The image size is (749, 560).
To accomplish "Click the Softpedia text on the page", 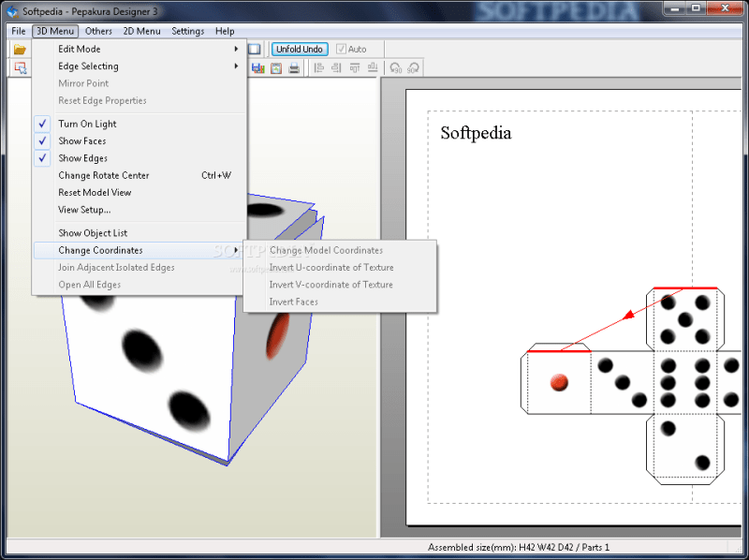I will pos(476,133).
